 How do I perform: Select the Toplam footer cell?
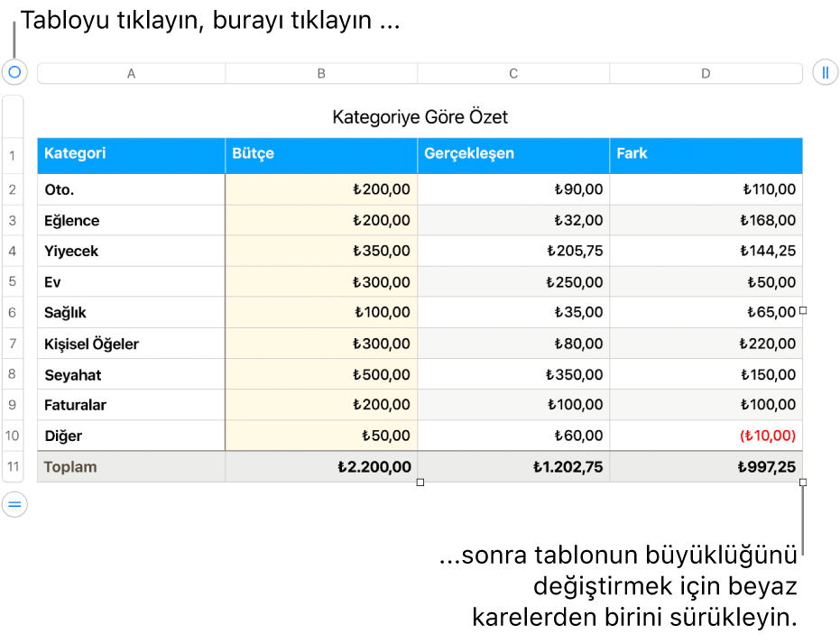[131, 467]
